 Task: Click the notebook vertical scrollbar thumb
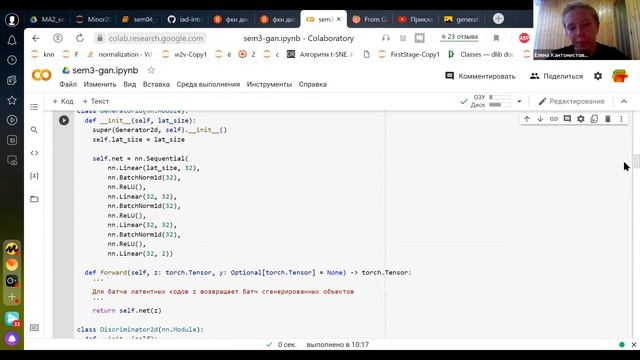point(636,161)
